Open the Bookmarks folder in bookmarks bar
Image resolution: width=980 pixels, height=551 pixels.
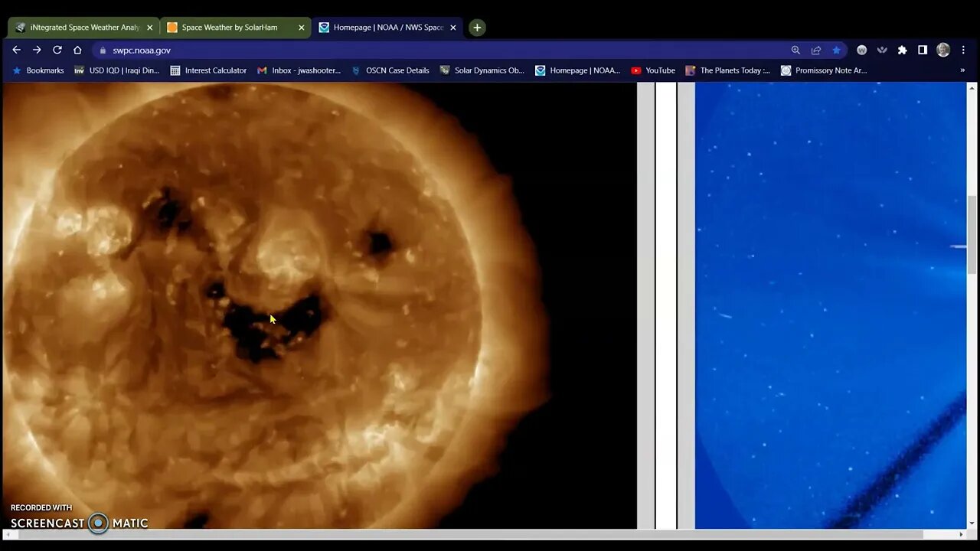coord(38,70)
